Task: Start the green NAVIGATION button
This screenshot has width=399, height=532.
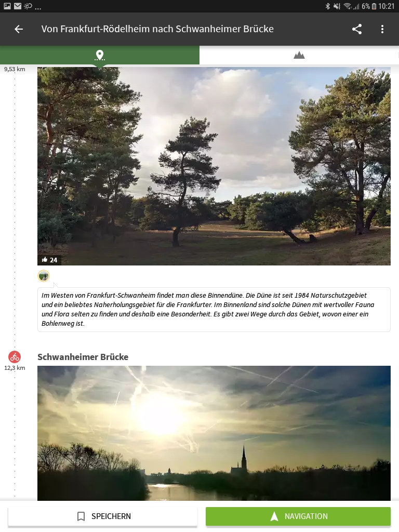Action: (x=298, y=516)
